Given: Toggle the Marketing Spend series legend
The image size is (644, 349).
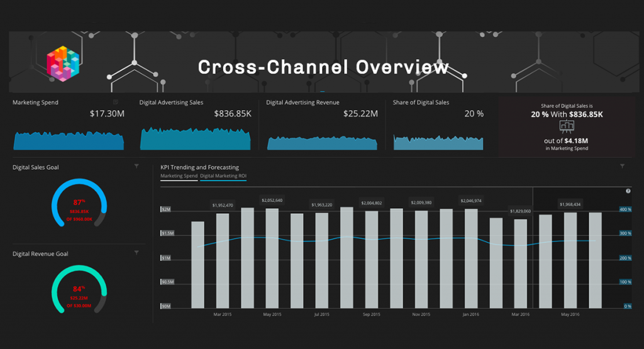Looking at the screenshot, I should point(179,175).
